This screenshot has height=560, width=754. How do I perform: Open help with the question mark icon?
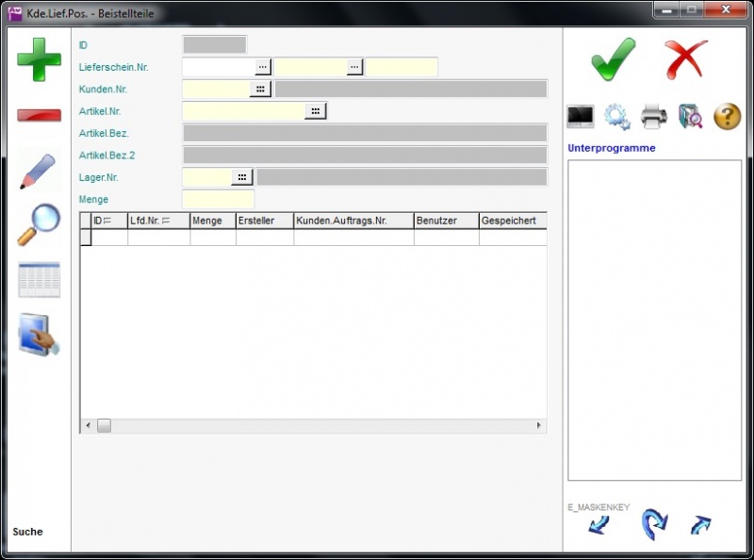727,117
